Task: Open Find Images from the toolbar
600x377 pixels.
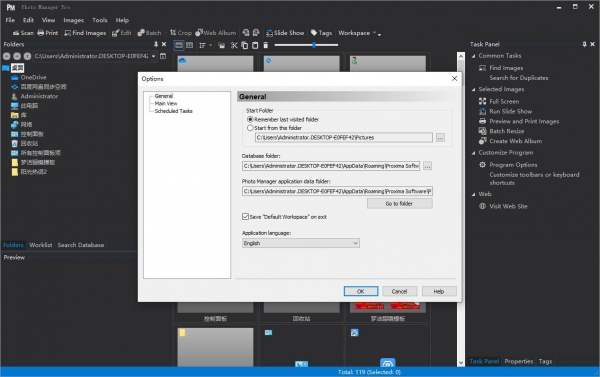Action: tap(85, 33)
